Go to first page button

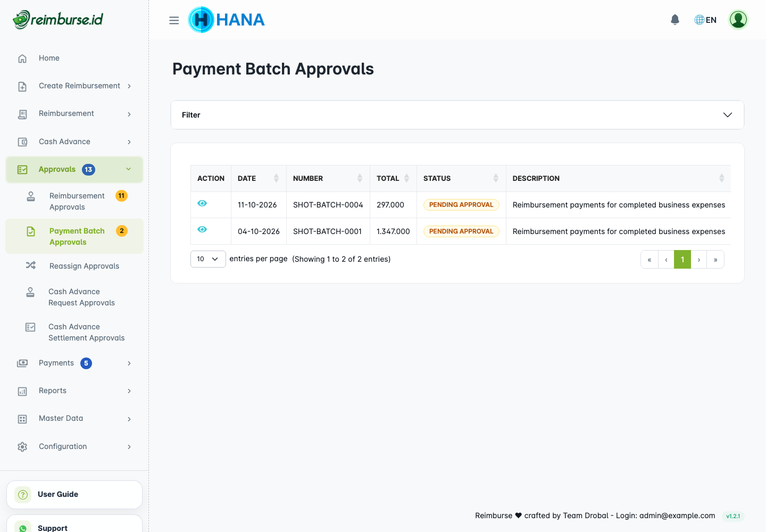pos(650,260)
